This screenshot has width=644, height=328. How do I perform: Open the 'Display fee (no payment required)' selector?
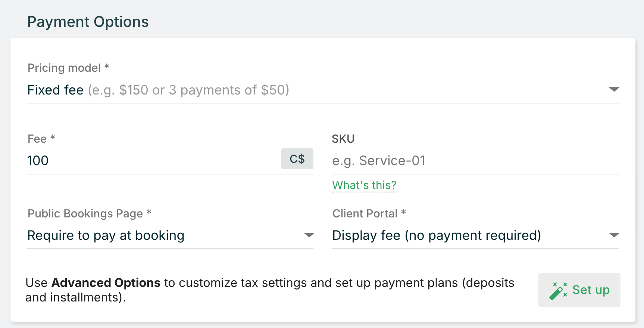tap(475, 236)
